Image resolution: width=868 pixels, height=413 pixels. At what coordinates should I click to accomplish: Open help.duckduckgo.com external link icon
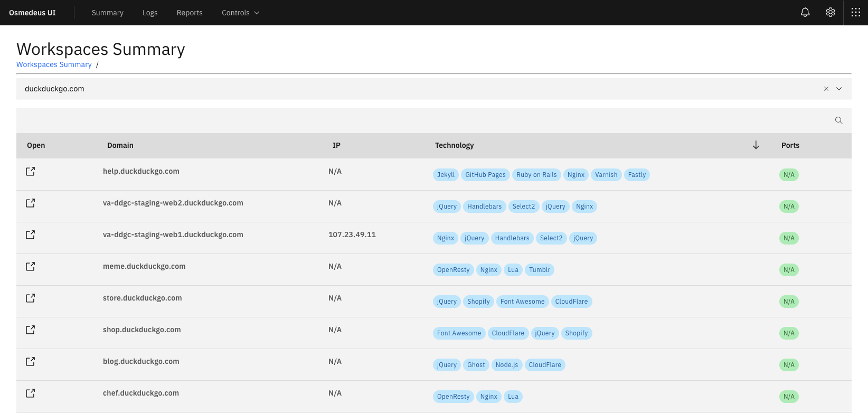[31, 171]
